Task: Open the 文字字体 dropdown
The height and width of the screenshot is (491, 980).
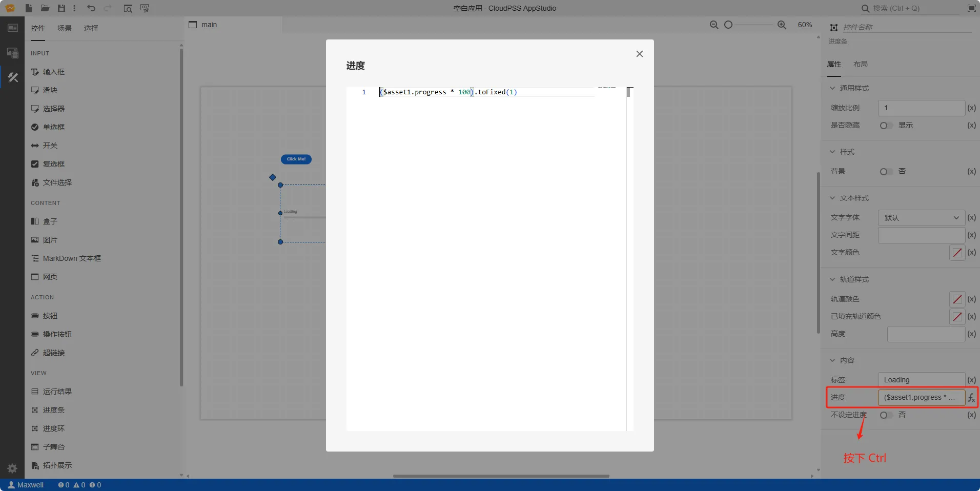Action: 921,218
